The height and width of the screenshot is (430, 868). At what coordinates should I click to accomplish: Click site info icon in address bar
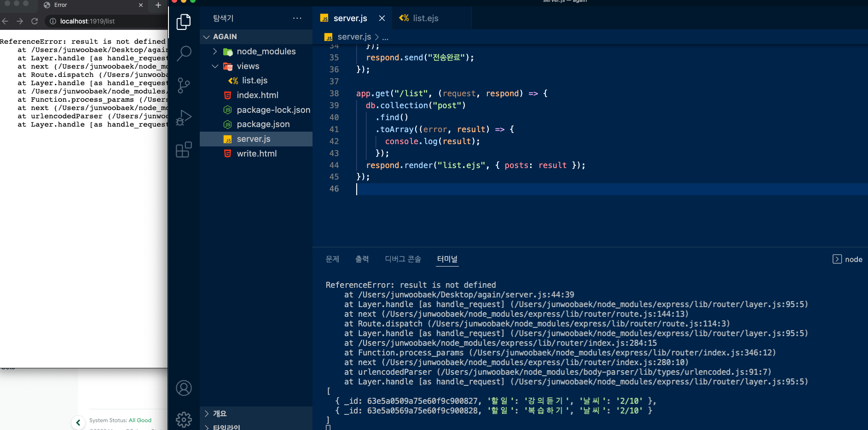(x=52, y=21)
